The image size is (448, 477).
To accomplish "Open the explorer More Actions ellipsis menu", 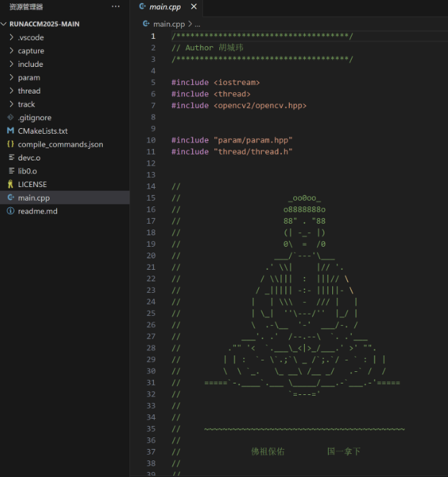I will (x=116, y=6).
